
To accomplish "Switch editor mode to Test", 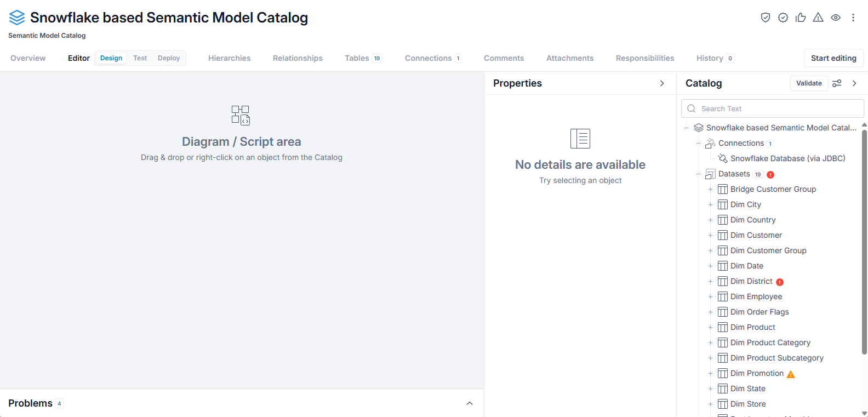I will point(140,58).
